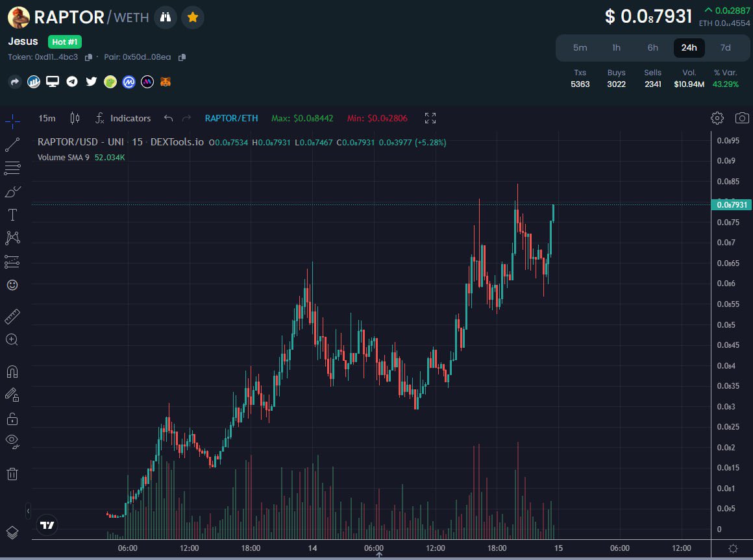This screenshot has width=753, height=560.
Task: Click the Txs count 5363
Action: click(x=580, y=84)
